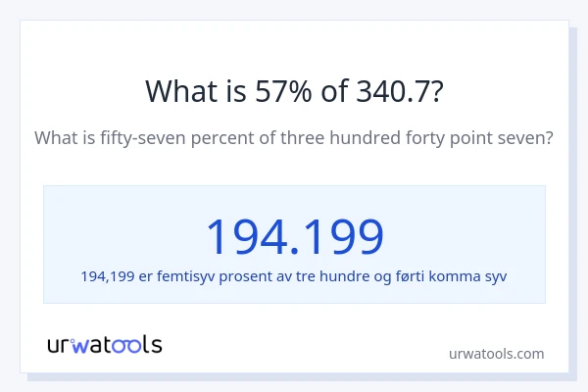This screenshot has width=588, height=392.
Task: Click the question mark ending the heading
Action: [435, 91]
